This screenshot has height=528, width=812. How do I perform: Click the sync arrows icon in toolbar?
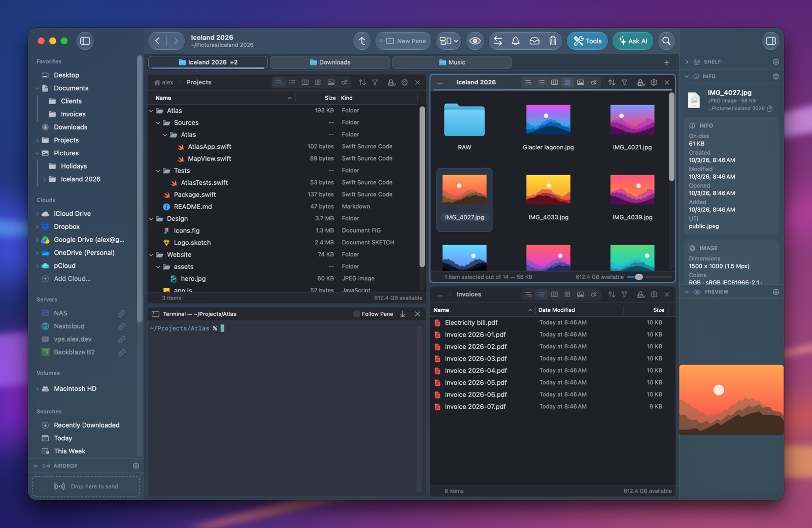pos(498,41)
